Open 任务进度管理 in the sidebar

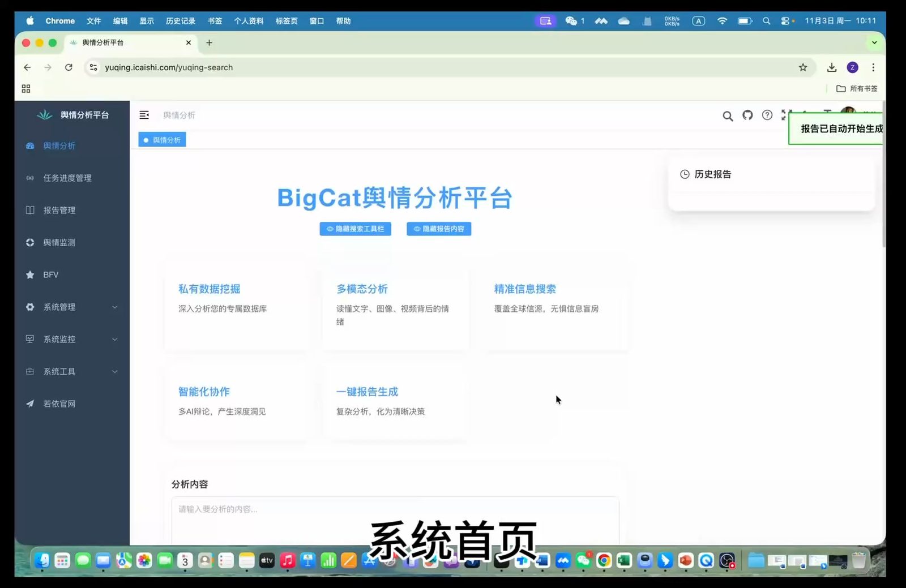coord(72,178)
